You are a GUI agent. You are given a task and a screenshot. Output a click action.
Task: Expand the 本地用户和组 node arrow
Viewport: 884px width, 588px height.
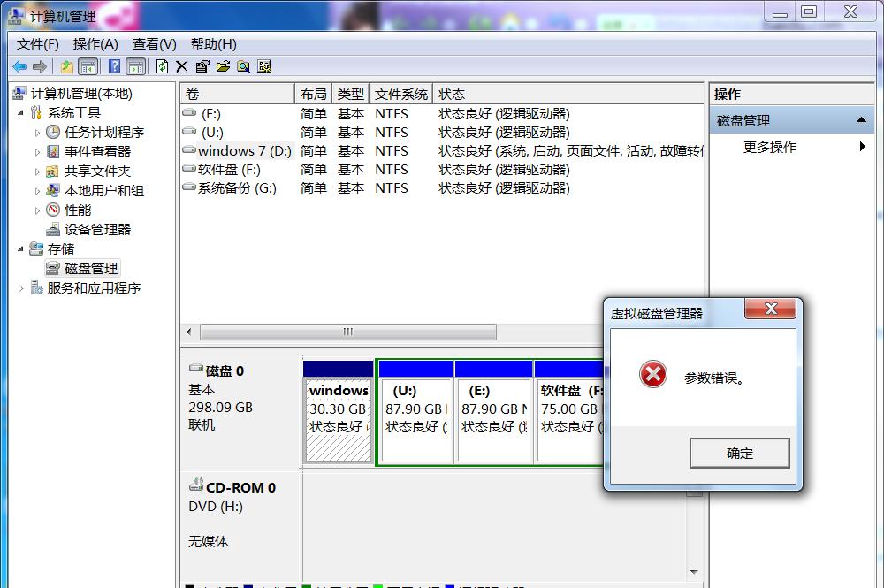click(x=38, y=191)
